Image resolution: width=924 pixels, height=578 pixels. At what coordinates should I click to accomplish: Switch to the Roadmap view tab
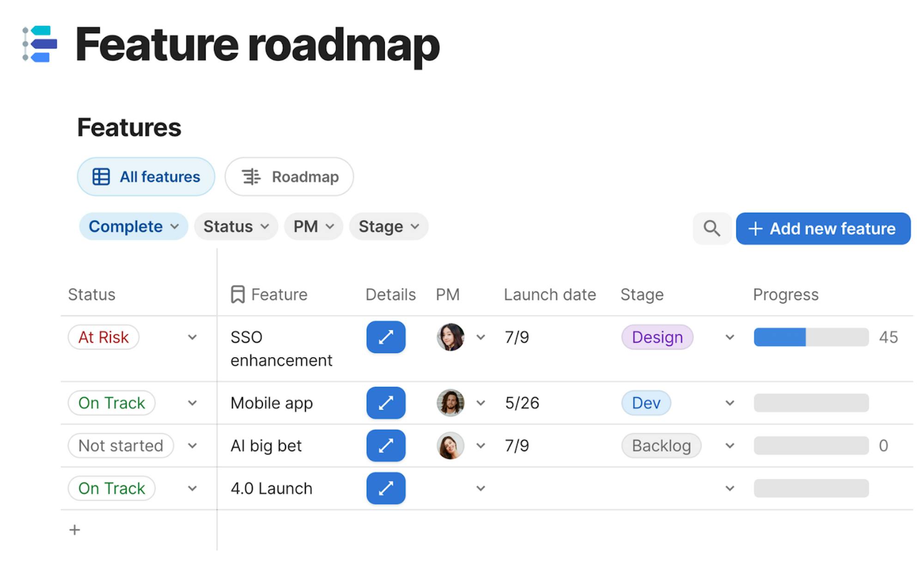(x=289, y=177)
